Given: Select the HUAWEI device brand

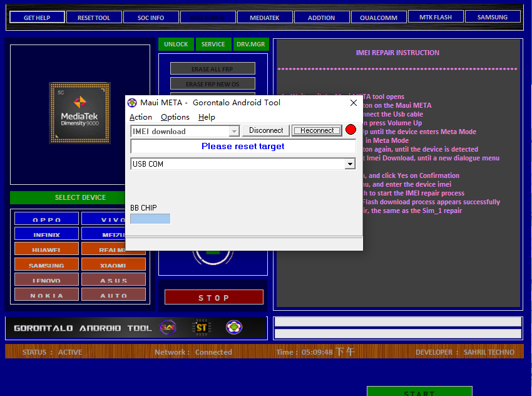Looking at the screenshot, I should coord(46,249).
